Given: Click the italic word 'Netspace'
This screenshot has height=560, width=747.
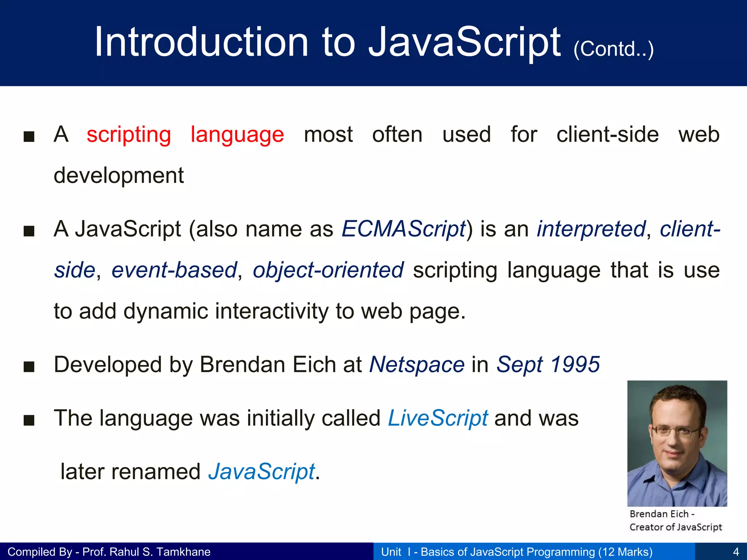Looking at the screenshot, I should coord(417,365).
